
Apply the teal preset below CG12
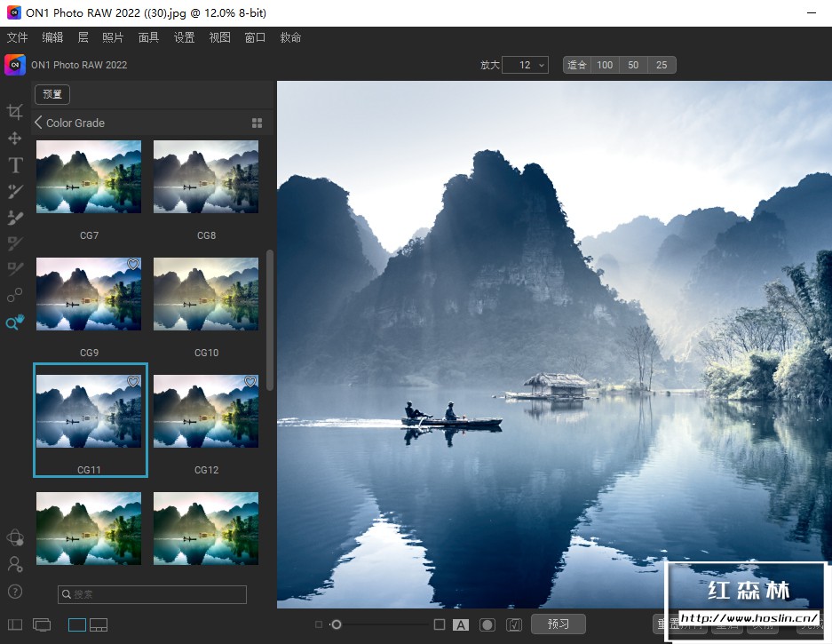tap(206, 529)
